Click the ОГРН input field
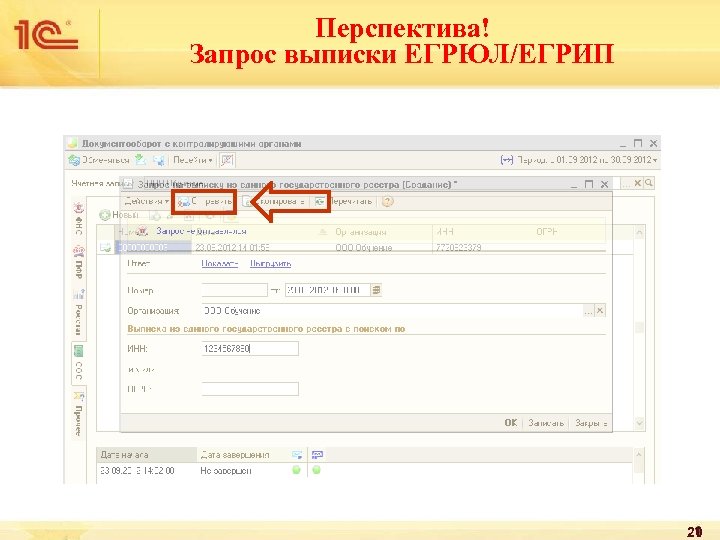Viewport: 720px width, 540px height. (x=250, y=389)
